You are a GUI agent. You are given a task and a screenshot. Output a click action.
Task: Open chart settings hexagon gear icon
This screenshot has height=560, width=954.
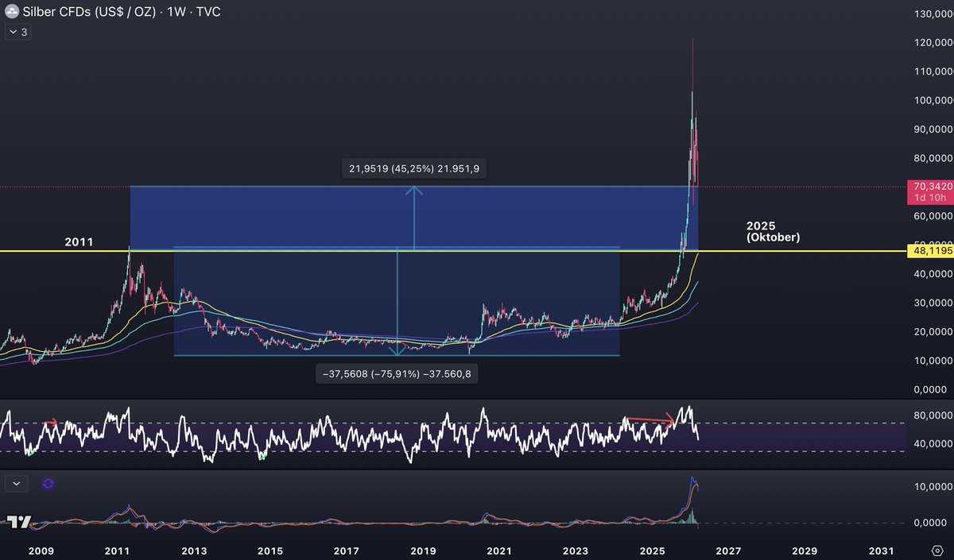point(937,550)
